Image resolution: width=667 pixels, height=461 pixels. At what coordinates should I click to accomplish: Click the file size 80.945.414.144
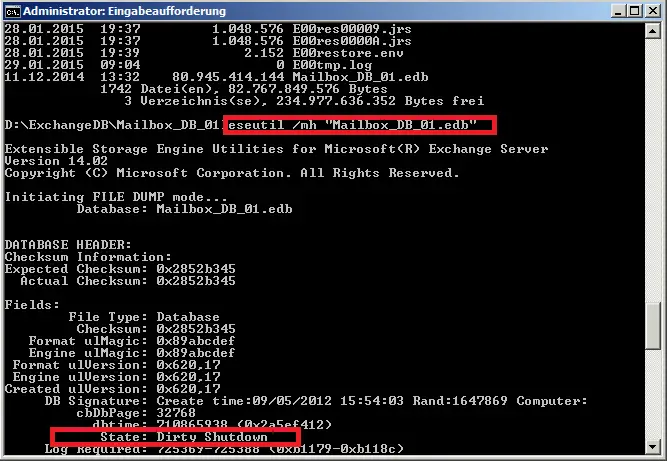[228, 77]
